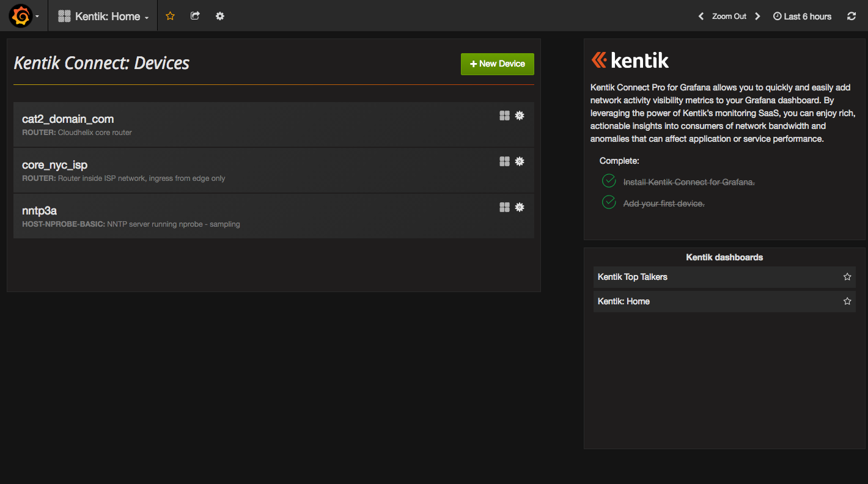Click the Kentik dashboards panel title
This screenshot has height=484, width=868.
[x=724, y=257]
